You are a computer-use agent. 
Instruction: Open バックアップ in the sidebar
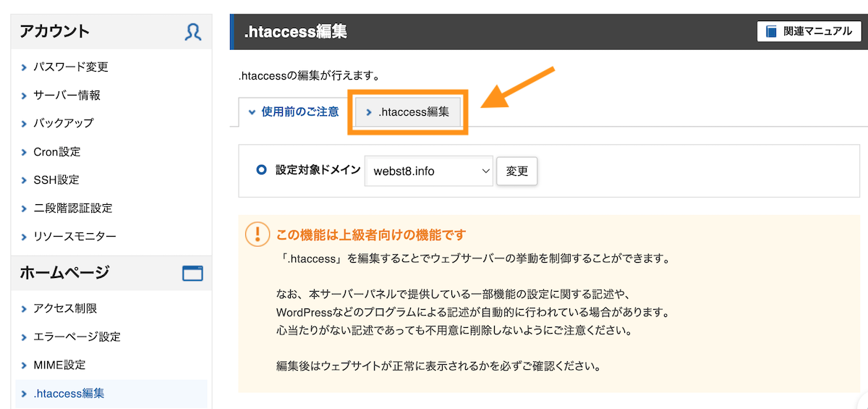click(x=63, y=123)
